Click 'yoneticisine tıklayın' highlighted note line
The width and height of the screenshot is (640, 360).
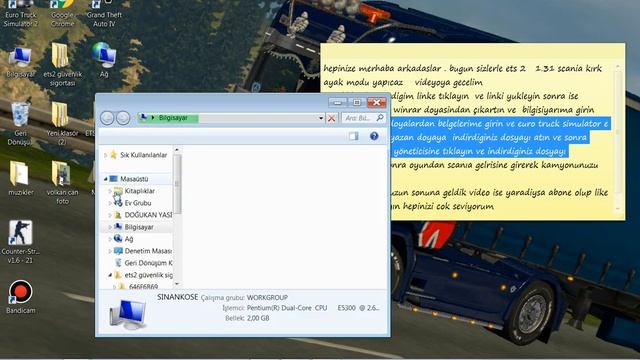coord(480,151)
